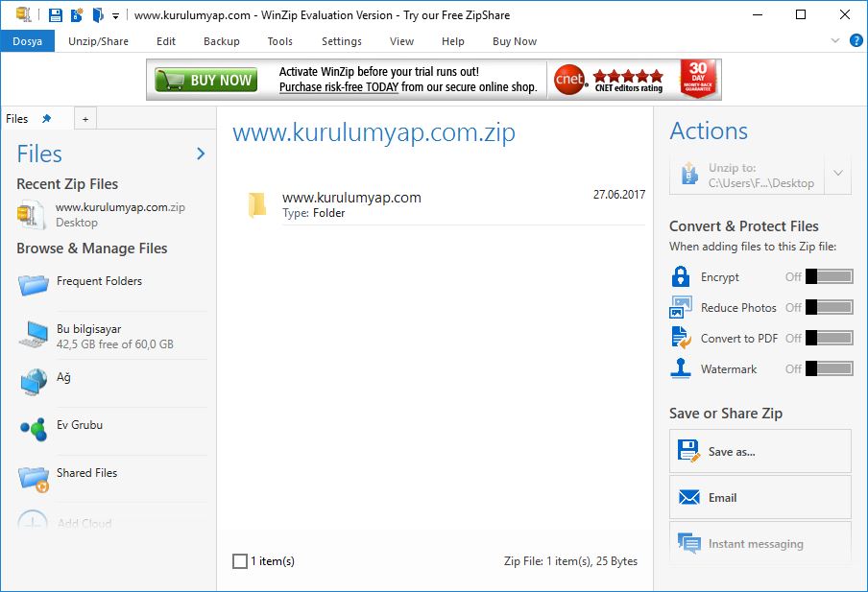Click the Add Cloud plus icon
Screen dimensions: 868x592
pyautogui.click(x=32, y=522)
